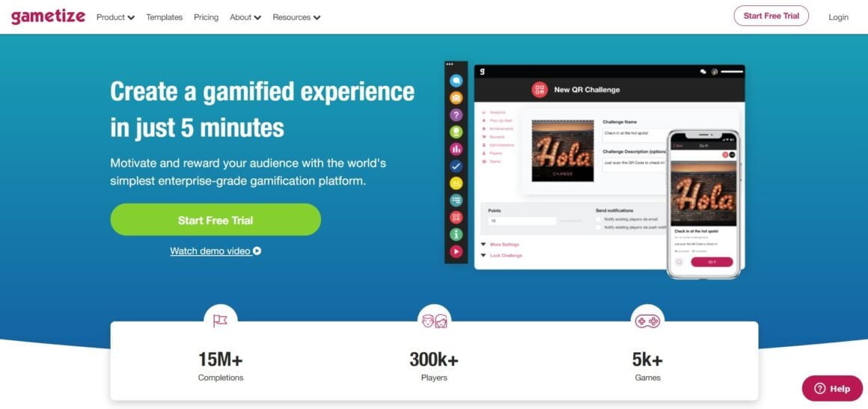
Task: Go to the Templates page
Action: click(x=165, y=17)
